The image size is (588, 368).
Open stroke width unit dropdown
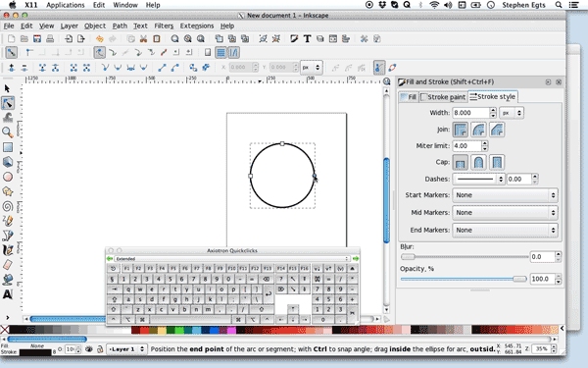click(512, 113)
